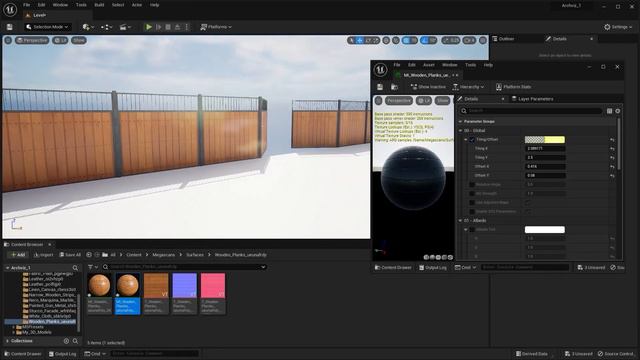The height and width of the screenshot is (360, 640).
Task: Open the white Albedo Tint color swatch
Action: point(544,230)
